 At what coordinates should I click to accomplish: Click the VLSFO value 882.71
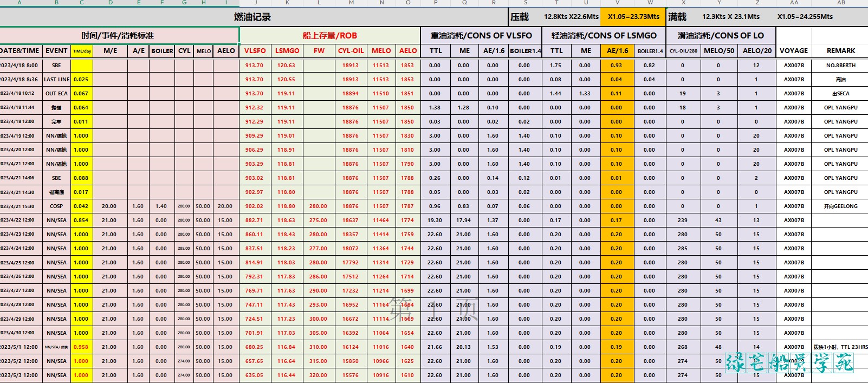coord(254,220)
